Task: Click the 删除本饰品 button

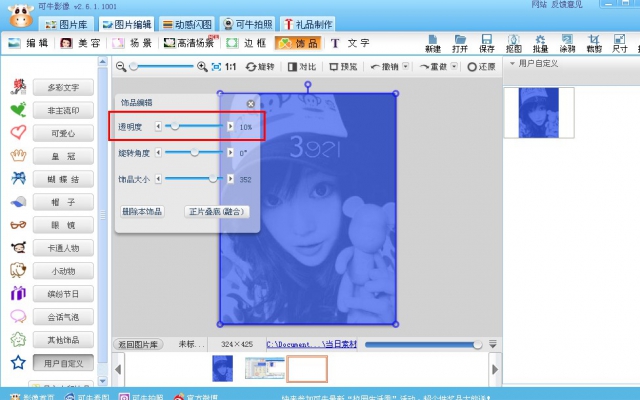Action: (x=142, y=211)
